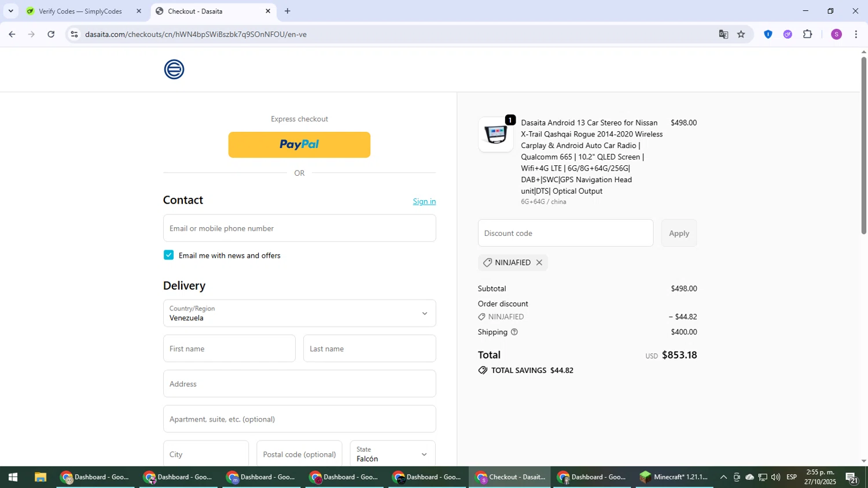Open the tab search dropdown arrow
The height and width of the screenshot is (488, 868).
tap(10, 11)
